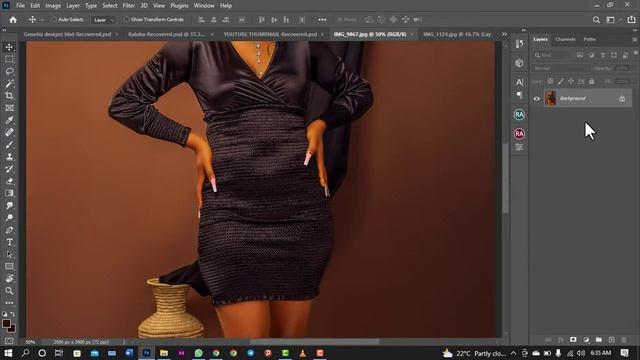
Task: Create a new group folder icon
Action: (x=599, y=340)
